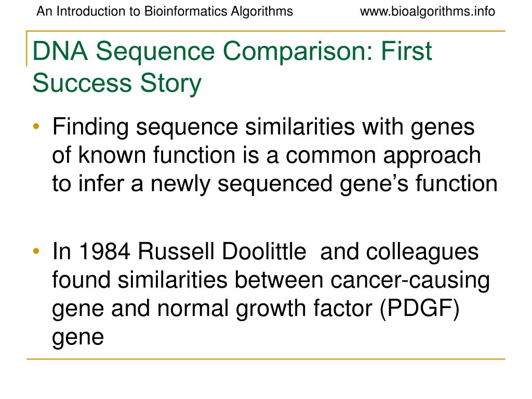Click the first orange bullet point
This screenshot has height=399, width=532.
click(x=36, y=127)
